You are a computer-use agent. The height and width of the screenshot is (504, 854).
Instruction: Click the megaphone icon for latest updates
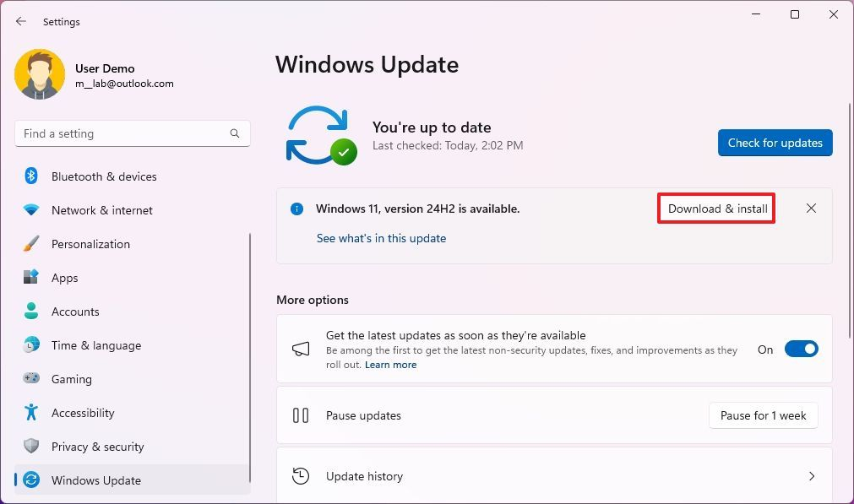(301, 349)
